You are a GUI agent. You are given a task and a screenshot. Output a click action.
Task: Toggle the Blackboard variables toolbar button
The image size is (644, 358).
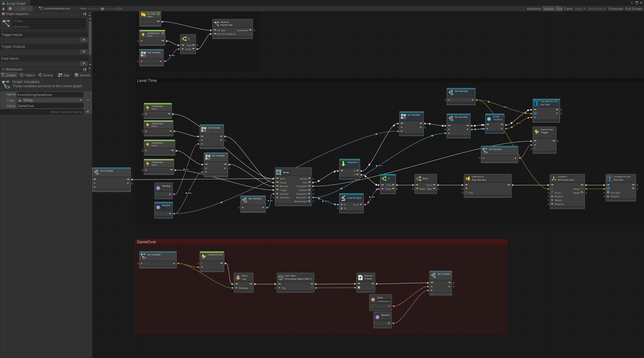pos(23,9)
